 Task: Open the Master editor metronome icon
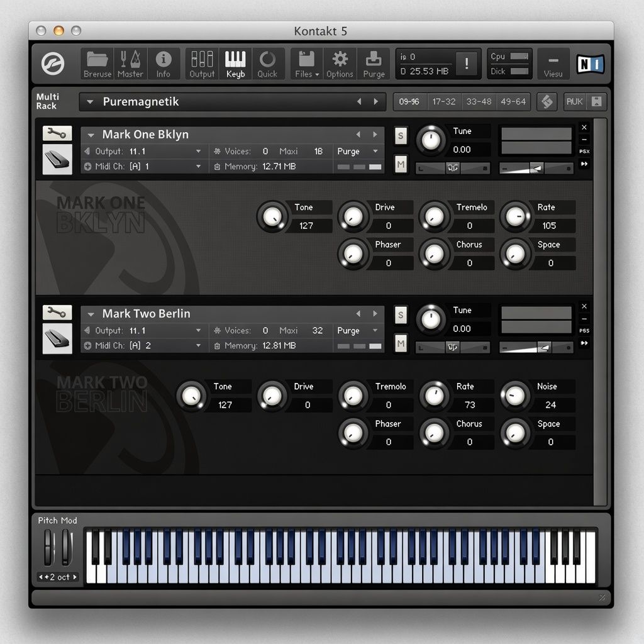[x=130, y=64]
